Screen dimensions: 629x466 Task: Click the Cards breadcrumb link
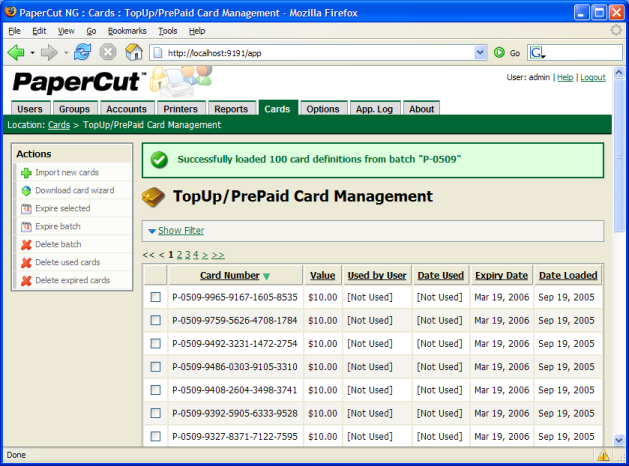[59, 125]
